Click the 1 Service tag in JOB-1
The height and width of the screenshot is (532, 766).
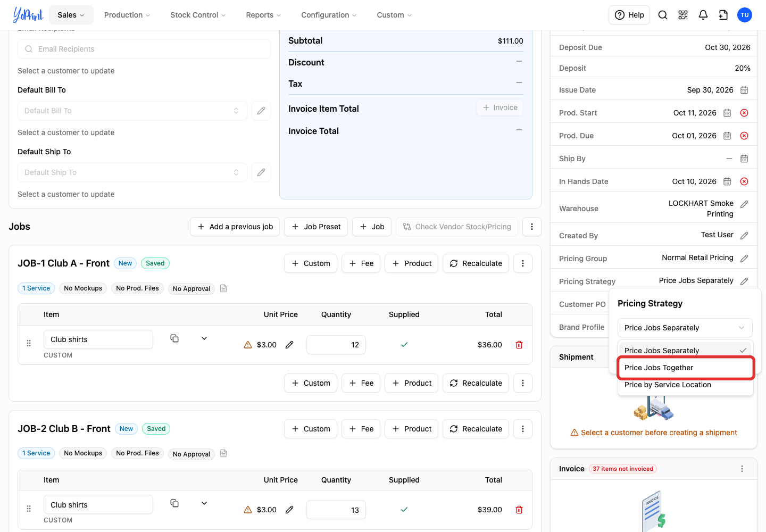[x=36, y=288]
